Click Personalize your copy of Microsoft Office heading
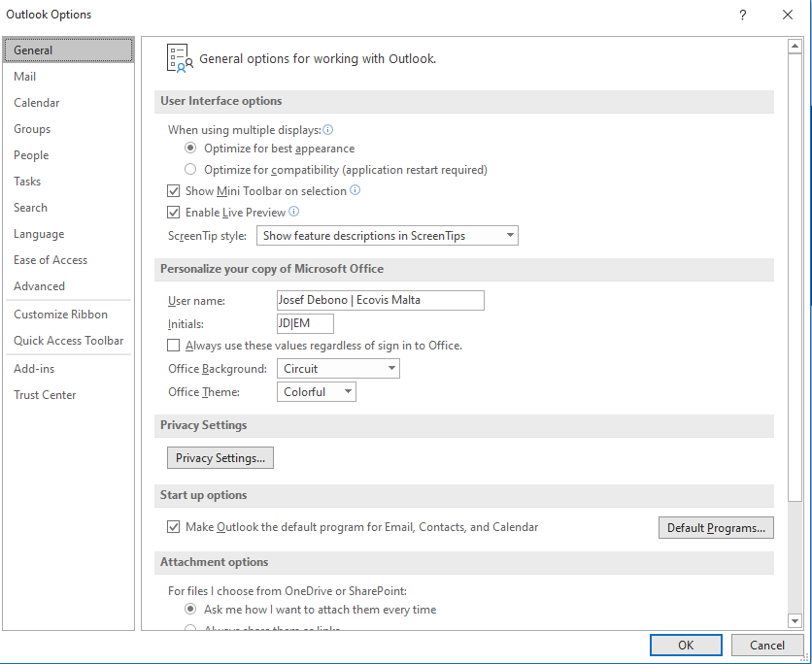This screenshot has width=812, height=664. pyautogui.click(x=272, y=269)
